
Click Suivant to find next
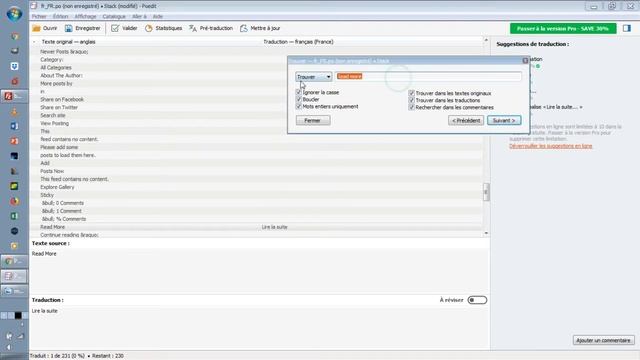coord(504,120)
